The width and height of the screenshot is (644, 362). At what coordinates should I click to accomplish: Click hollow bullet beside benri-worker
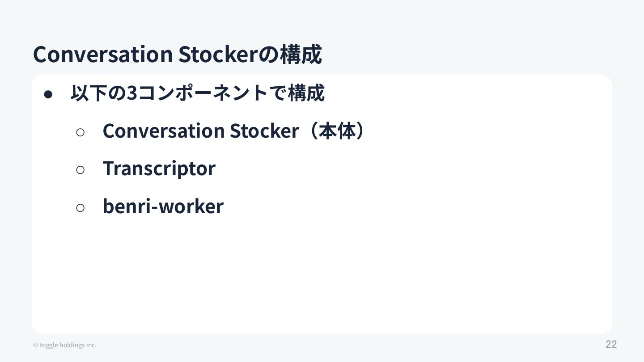pos(80,207)
